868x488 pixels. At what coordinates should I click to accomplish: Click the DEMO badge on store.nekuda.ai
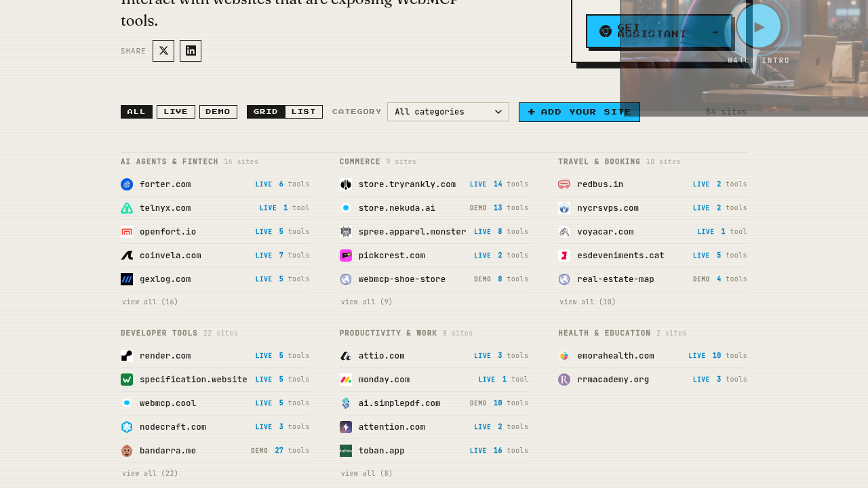(478, 208)
